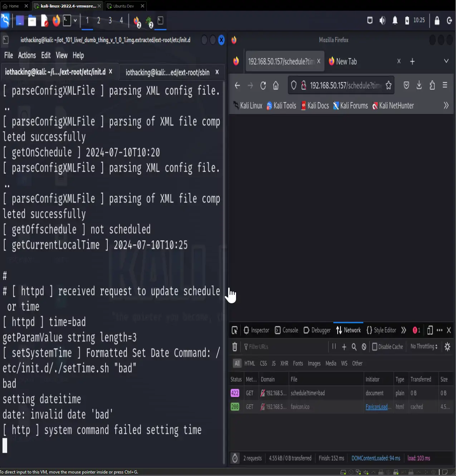Open the Firefox hamburger menu

coord(445,85)
